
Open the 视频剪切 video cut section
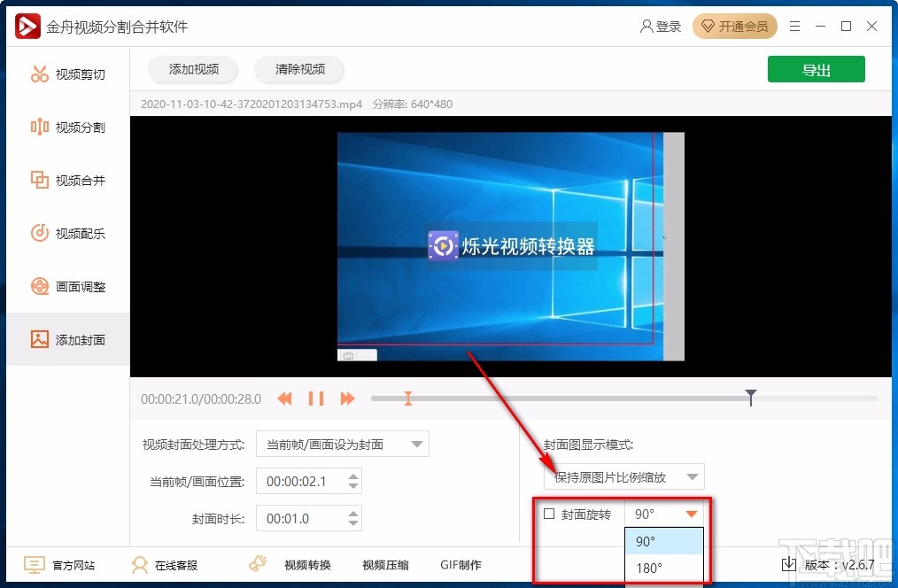(x=68, y=74)
